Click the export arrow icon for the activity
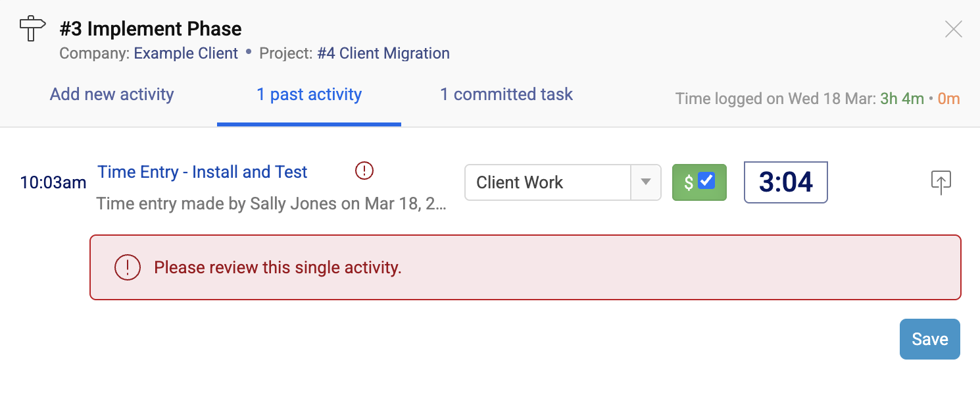Image resolution: width=980 pixels, height=403 pixels. (941, 182)
